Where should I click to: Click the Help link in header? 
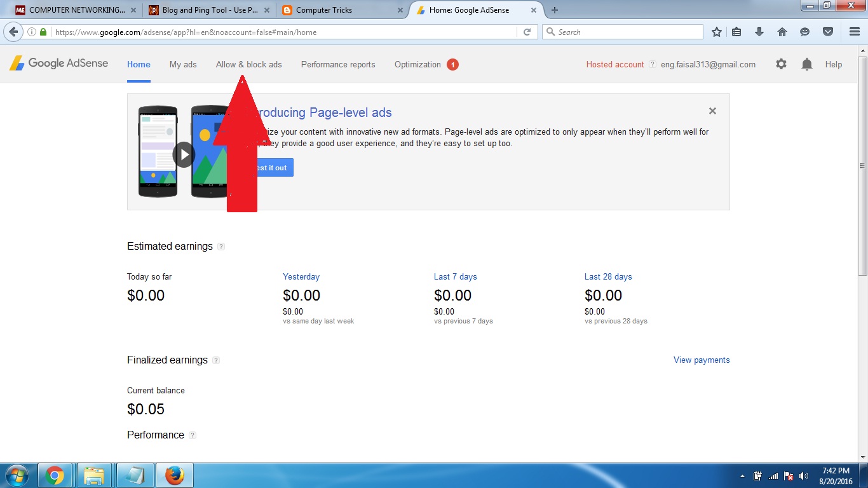(x=834, y=64)
